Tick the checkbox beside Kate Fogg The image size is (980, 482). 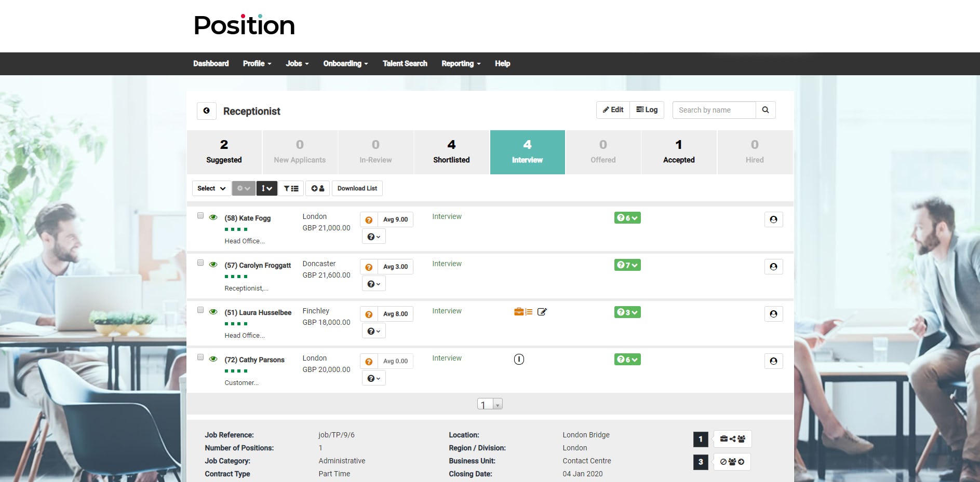coord(200,215)
